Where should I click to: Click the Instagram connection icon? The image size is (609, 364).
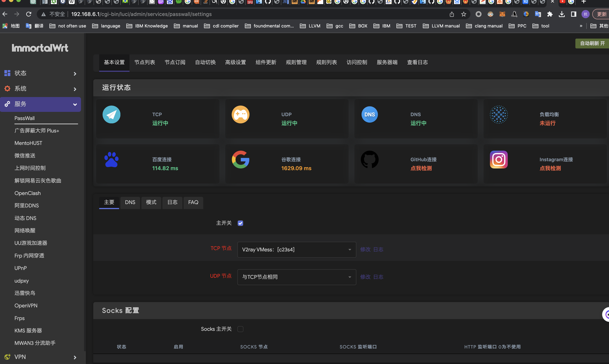(498, 160)
